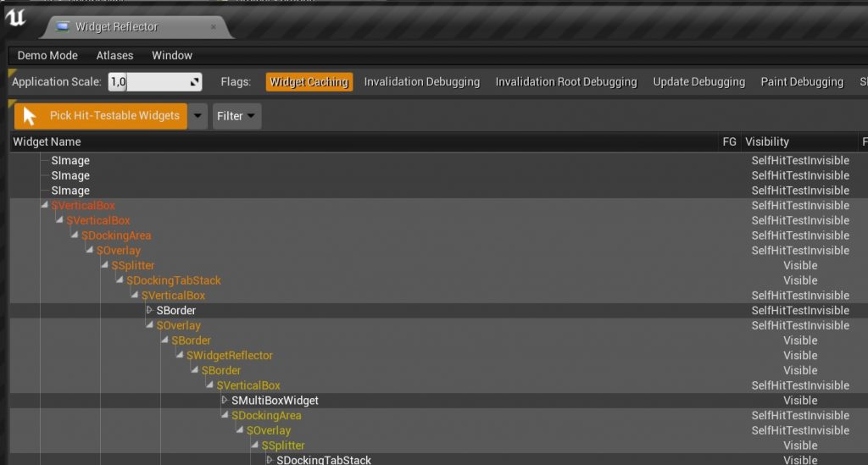Collapse the first SDockingArea node
This screenshot has width=868, height=465.
[x=75, y=235]
